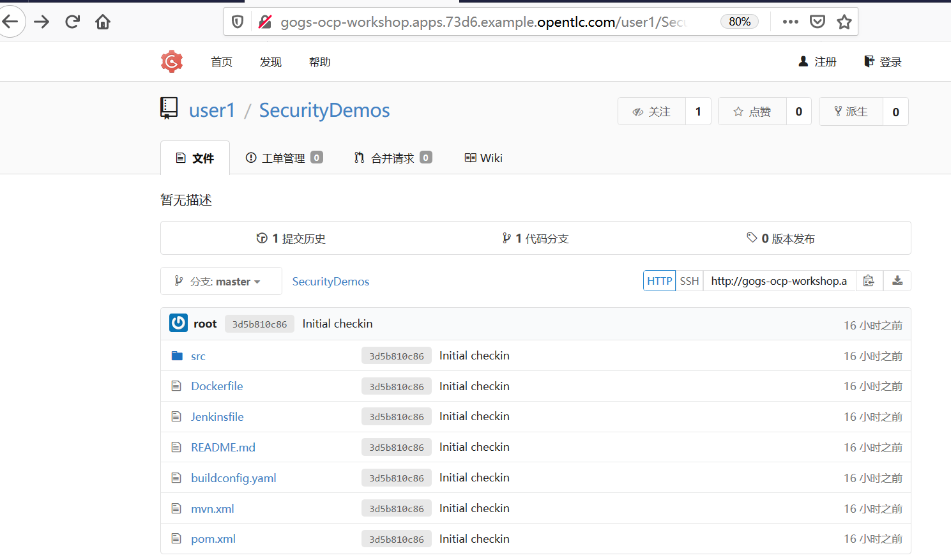Select HTTP clone protocol
Viewport: 951px width, 560px height.
pyautogui.click(x=659, y=281)
